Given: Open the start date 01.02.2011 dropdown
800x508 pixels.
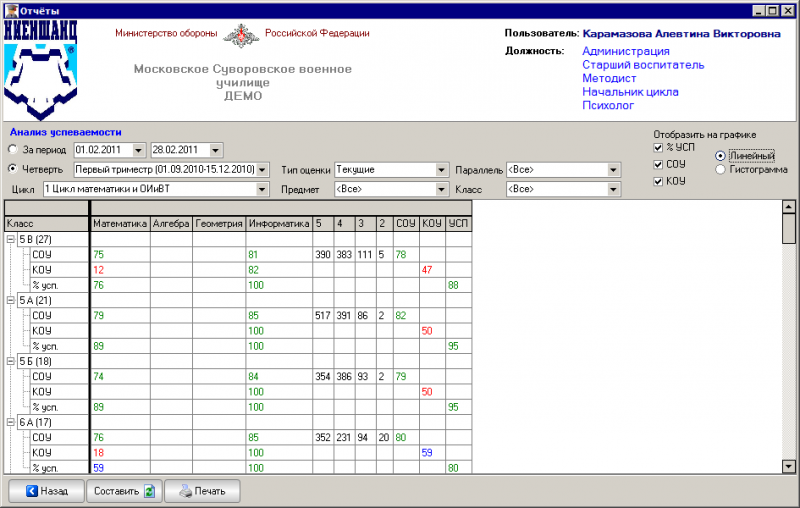Looking at the screenshot, I should (x=138, y=150).
